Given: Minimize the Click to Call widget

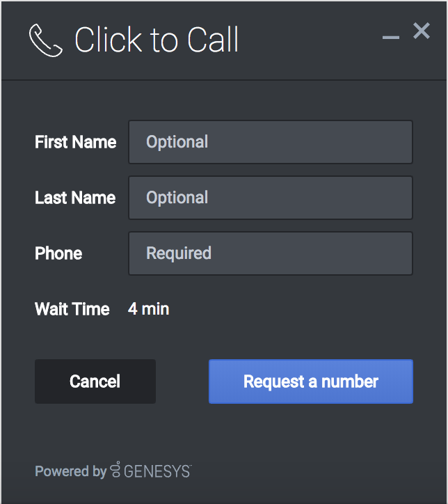Looking at the screenshot, I should pos(391,37).
